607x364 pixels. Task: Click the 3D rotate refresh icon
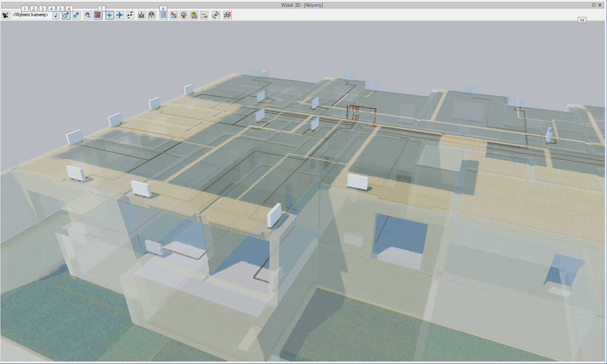(216, 15)
